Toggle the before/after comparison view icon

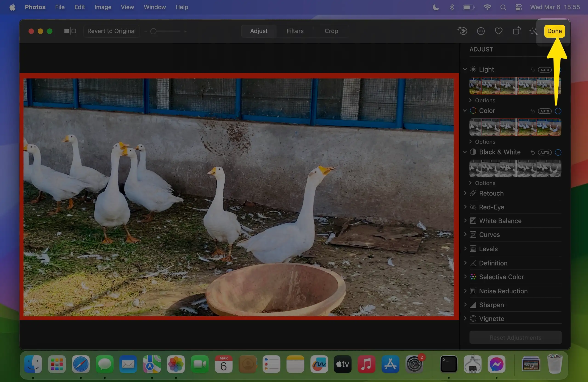(x=70, y=31)
